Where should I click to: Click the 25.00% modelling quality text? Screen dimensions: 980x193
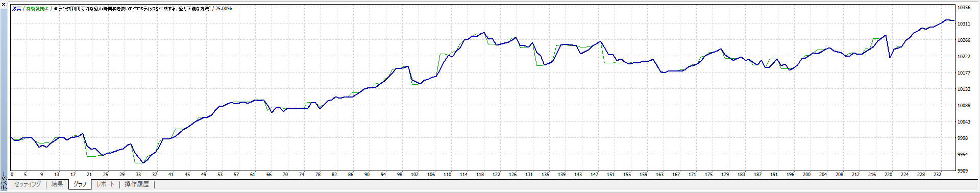click(224, 9)
